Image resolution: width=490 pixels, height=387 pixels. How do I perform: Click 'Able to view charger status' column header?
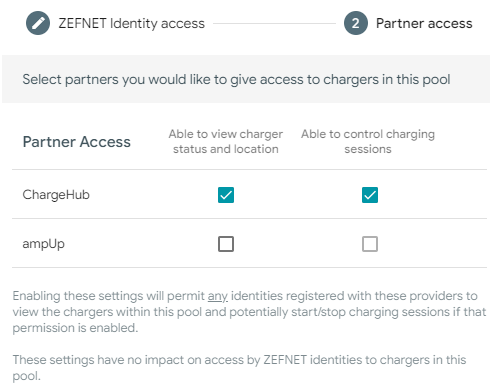click(x=226, y=141)
